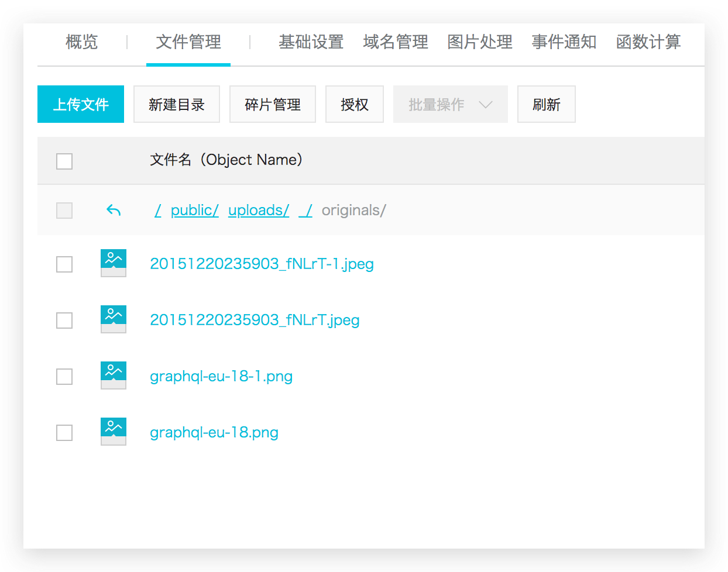Click the 文件名 (Object Name) column header

pyautogui.click(x=226, y=160)
